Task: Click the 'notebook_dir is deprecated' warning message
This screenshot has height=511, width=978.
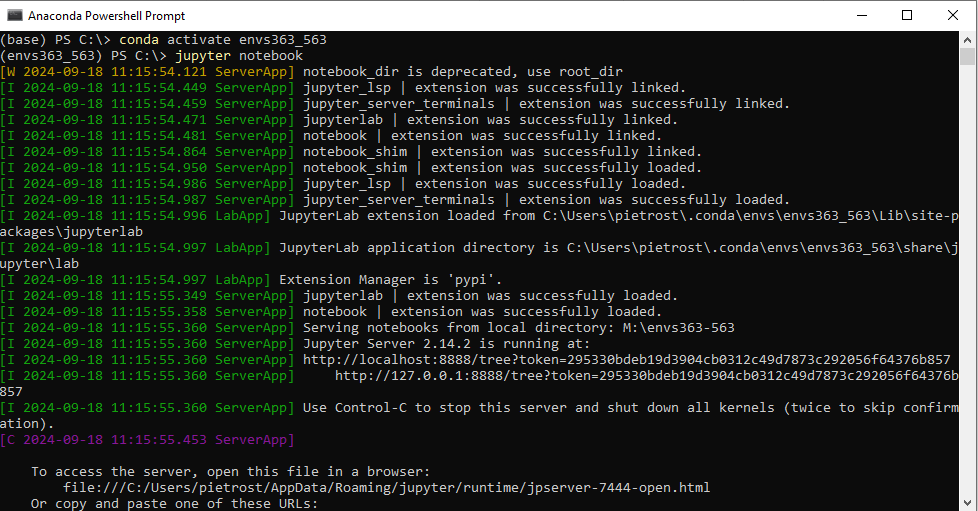Action: 462,72
